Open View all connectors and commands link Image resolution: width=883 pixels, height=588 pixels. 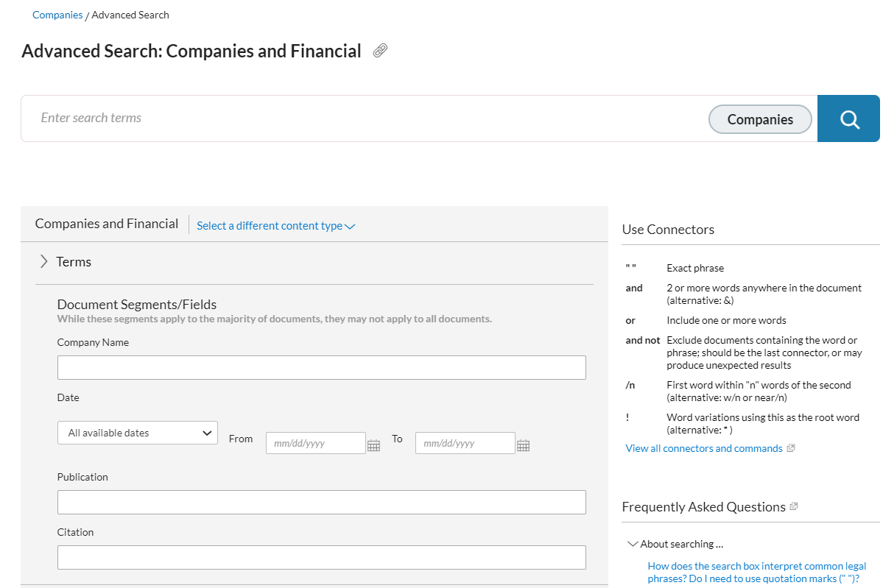704,448
